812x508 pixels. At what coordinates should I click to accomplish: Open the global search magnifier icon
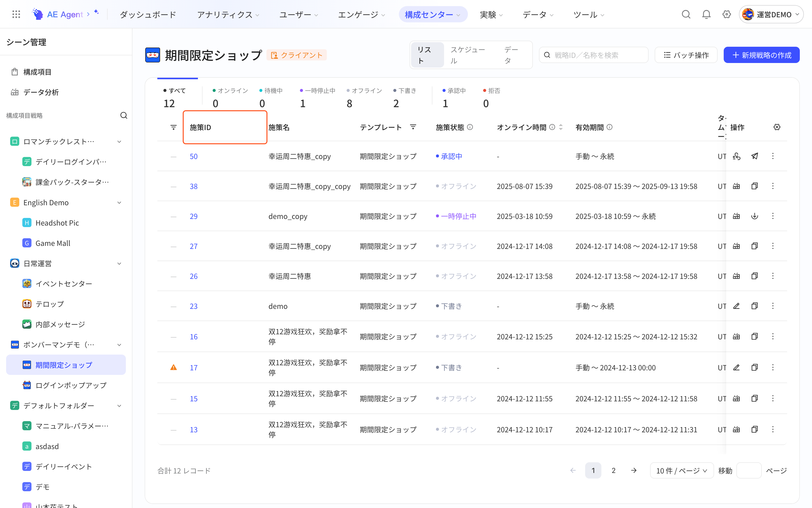point(686,14)
